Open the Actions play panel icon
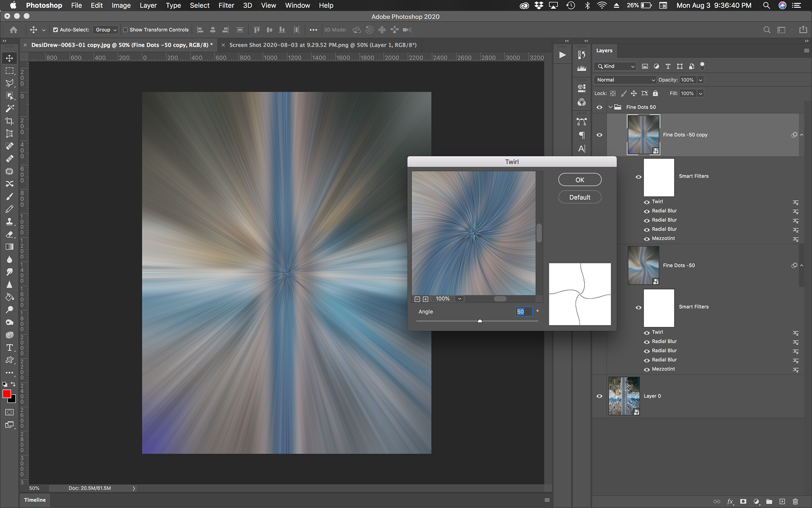The image size is (812, 508). [562, 55]
